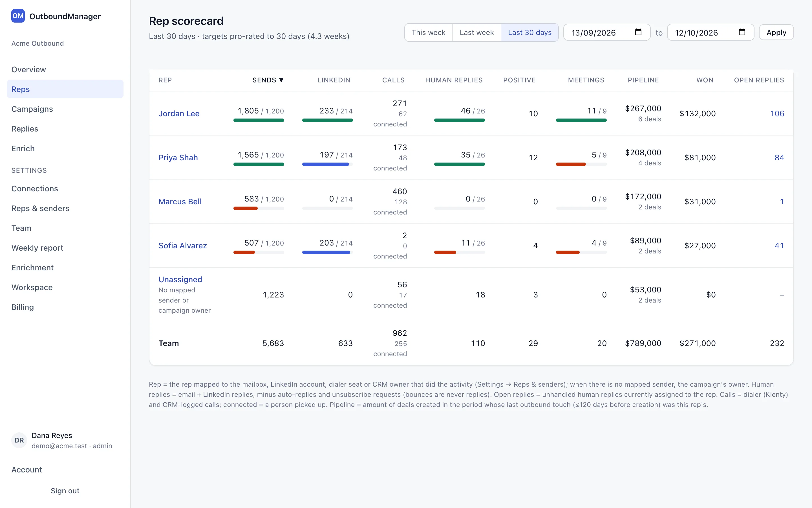Open the Enrich page
The width and height of the screenshot is (812, 508).
65,148
